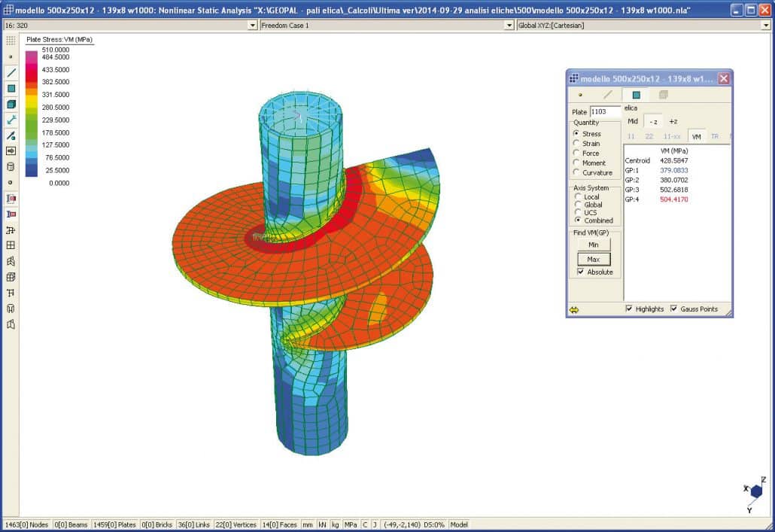Select the plate tab icon in the peek dialog
This screenshot has width=775, height=532.
coord(636,95)
